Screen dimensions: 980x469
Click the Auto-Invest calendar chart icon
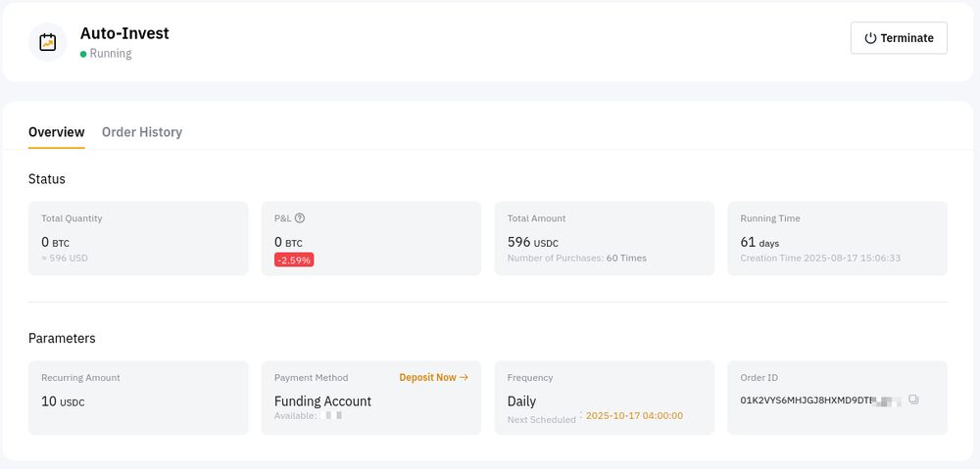47,42
